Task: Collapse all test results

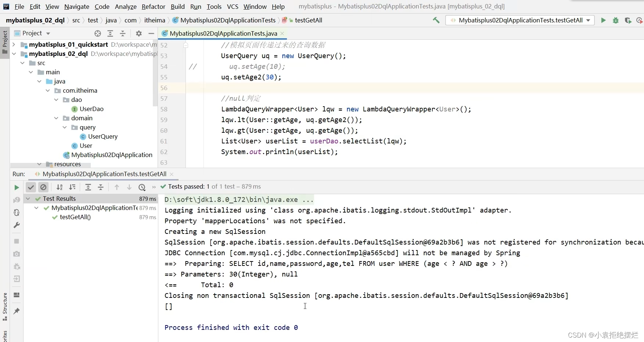Action: 101,187
